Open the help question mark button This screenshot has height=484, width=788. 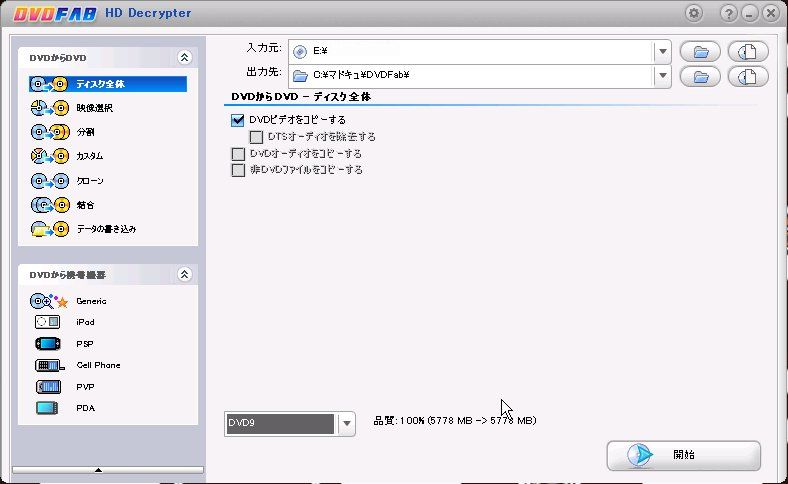point(729,14)
